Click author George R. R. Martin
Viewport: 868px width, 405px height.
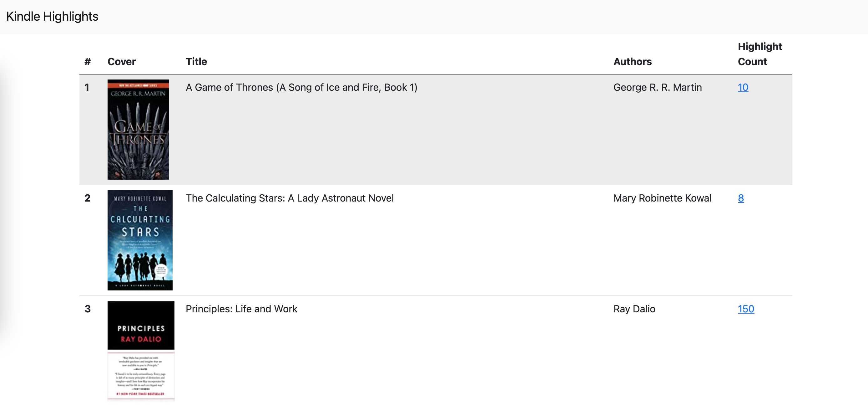click(657, 87)
